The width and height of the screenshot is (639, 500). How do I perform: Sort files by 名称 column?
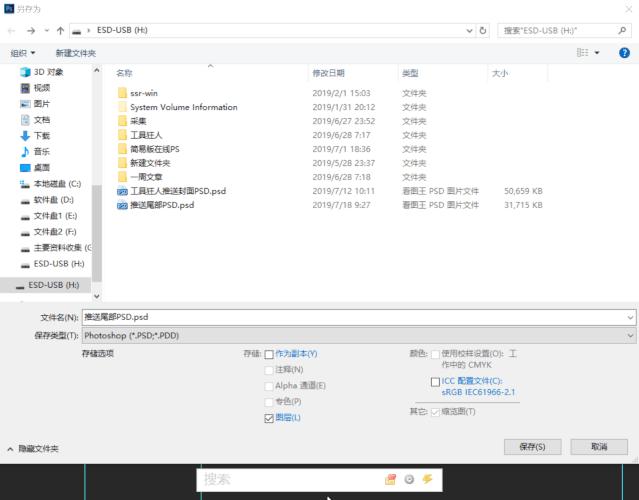tap(124, 73)
